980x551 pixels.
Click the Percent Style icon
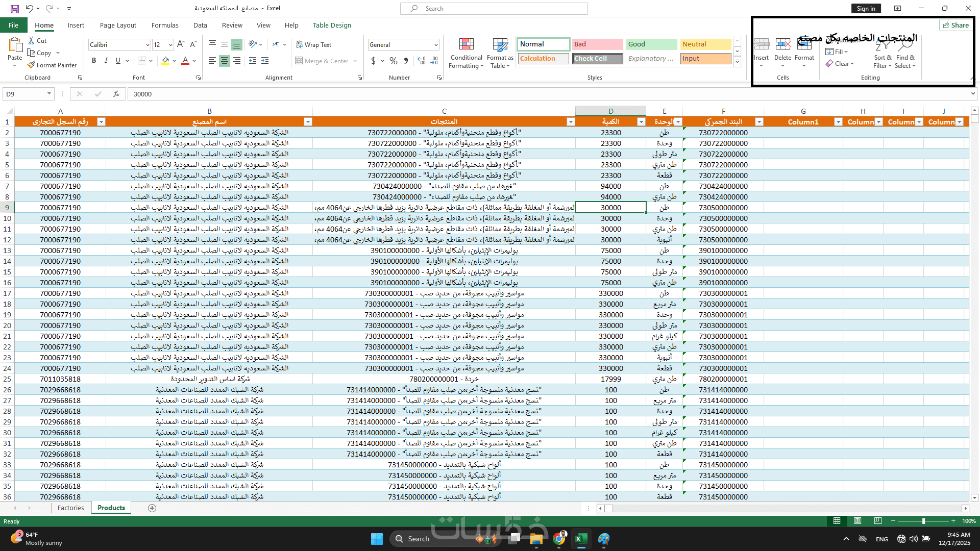(x=393, y=61)
